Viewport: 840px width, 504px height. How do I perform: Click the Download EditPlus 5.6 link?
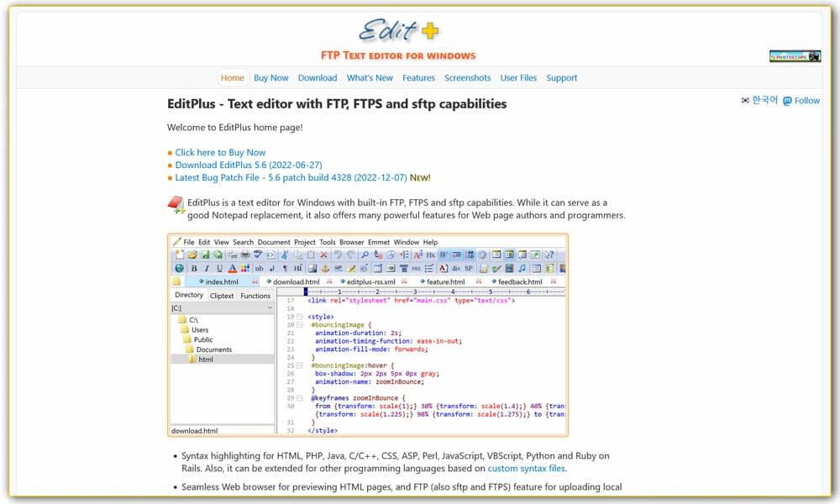(x=248, y=165)
